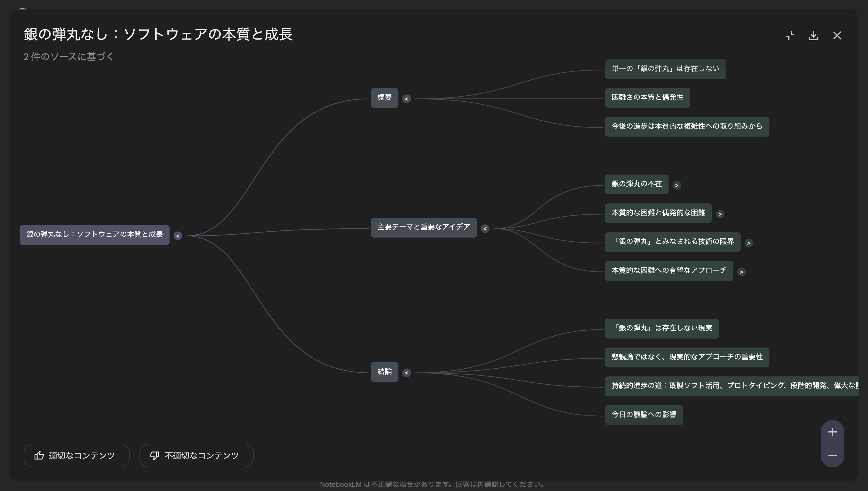Expand the 銀の弾丸の不在 node
This screenshot has width=868, height=491.
coord(677,186)
